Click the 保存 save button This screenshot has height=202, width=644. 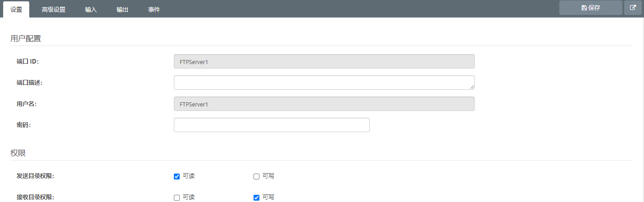click(x=590, y=8)
